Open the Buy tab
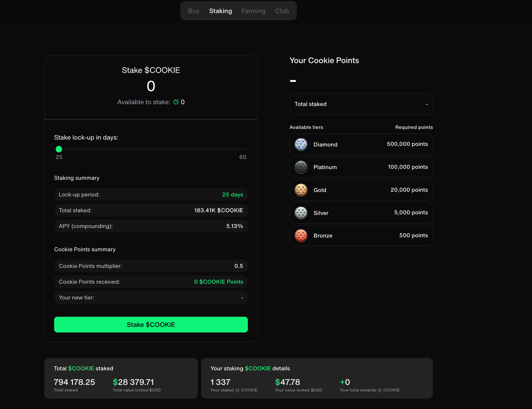532x409 pixels. [194, 11]
